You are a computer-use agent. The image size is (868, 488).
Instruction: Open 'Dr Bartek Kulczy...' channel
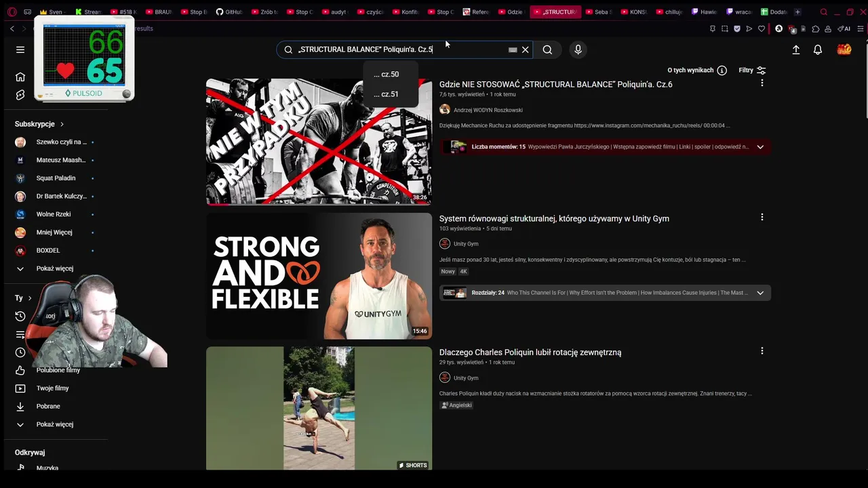click(x=54, y=197)
